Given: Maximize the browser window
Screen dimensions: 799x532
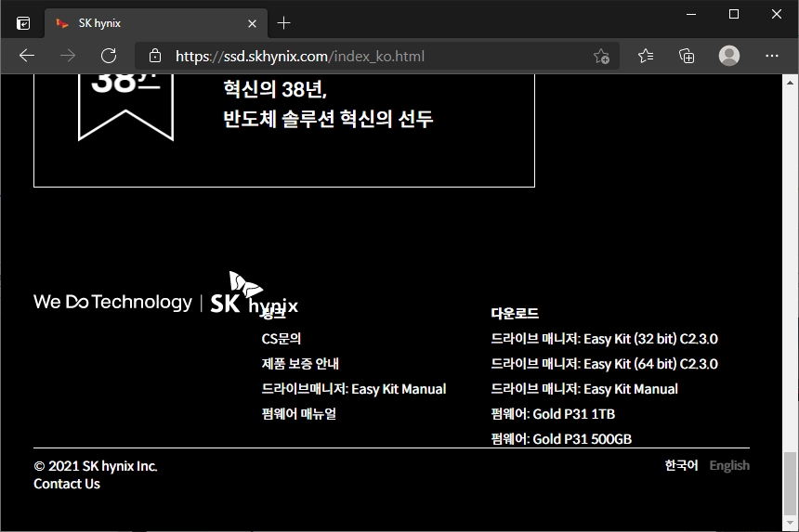Looking at the screenshot, I should tap(734, 14).
